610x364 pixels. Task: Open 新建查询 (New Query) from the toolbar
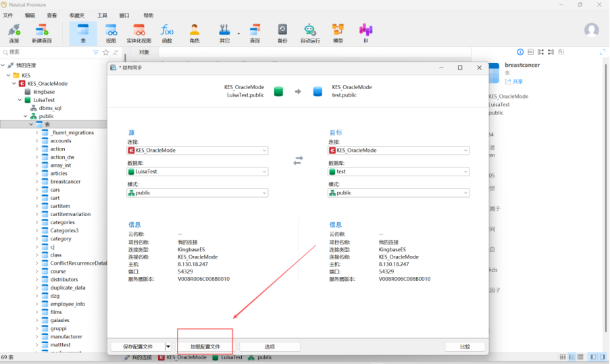click(42, 32)
